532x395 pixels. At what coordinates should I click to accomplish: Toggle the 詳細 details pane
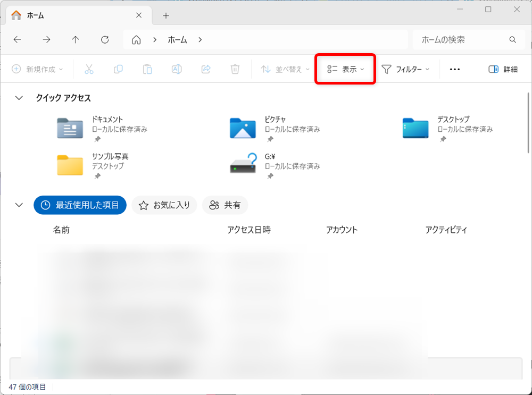[502, 69]
